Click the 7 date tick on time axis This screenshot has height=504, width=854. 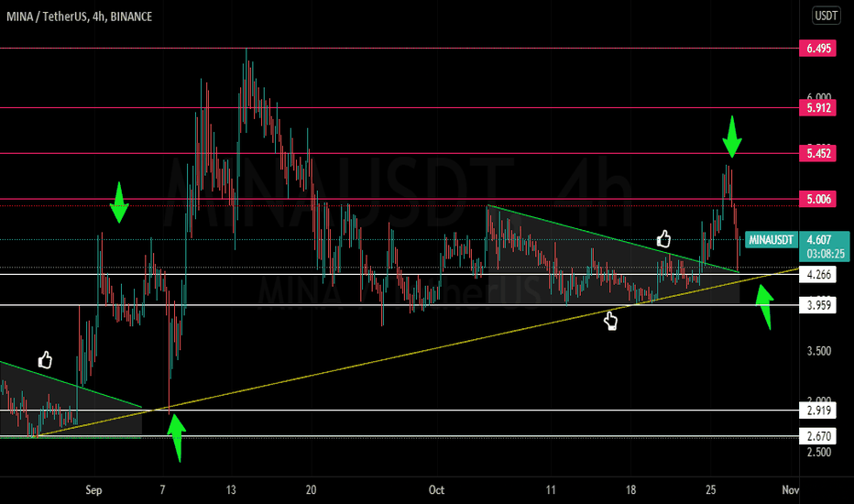[x=162, y=490]
